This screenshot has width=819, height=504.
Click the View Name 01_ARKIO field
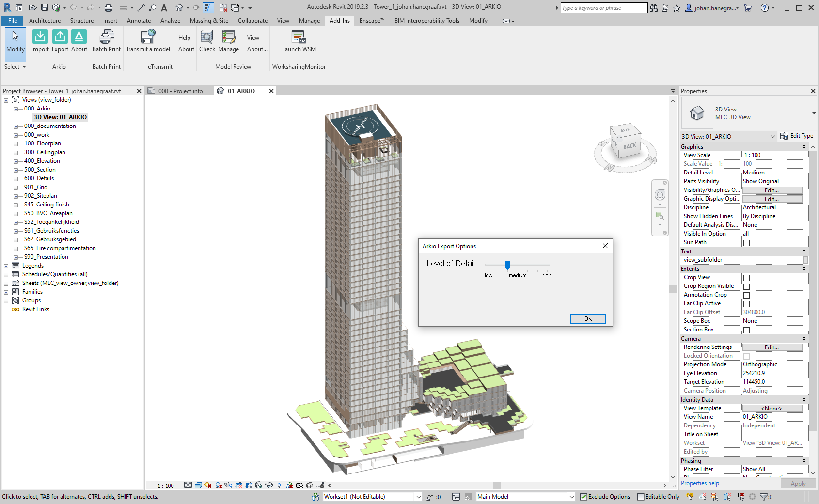[772, 417]
